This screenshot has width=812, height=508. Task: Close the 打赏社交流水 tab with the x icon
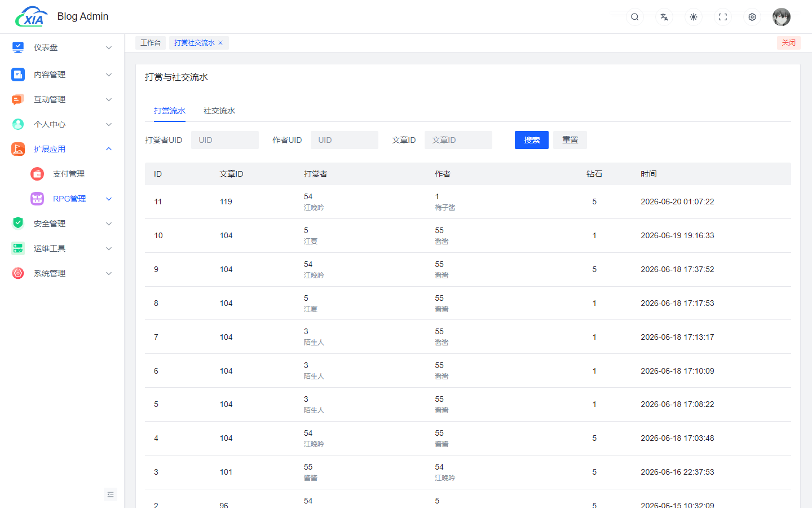[220, 43]
